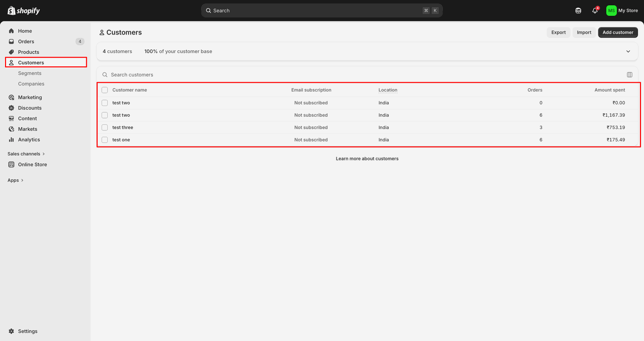Click the Content image icon
The height and width of the screenshot is (341, 644).
(11, 118)
